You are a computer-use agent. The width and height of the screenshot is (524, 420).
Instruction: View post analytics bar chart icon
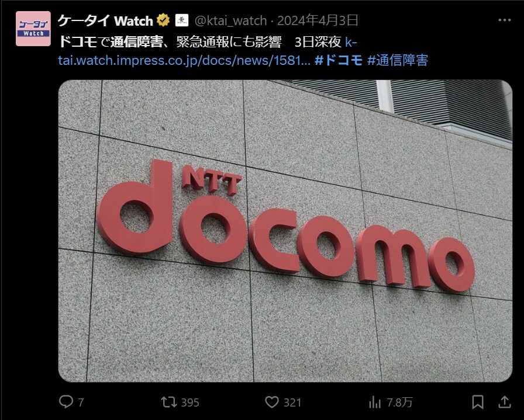375,402
